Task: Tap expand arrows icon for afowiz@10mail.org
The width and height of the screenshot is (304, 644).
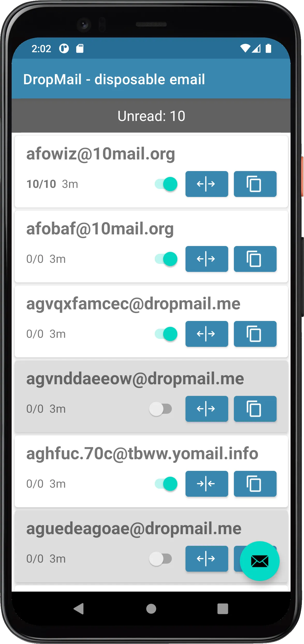Action: click(x=207, y=184)
